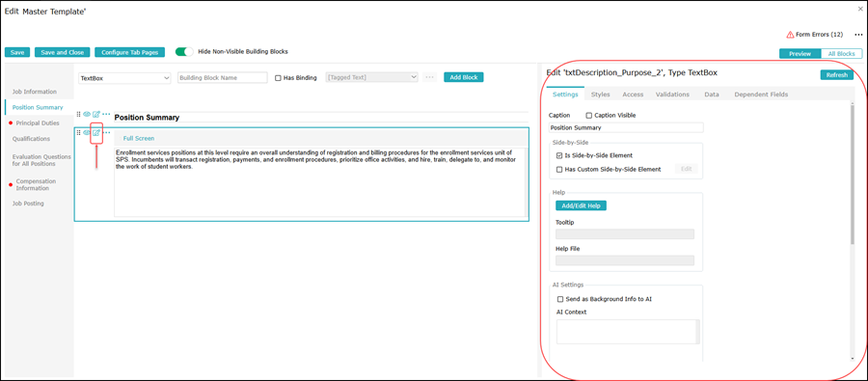Image resolution: width=868 pixels, height=381 pixels.
Task: Click the AI Context text area scrollbar
Action: tap(697, 332)
